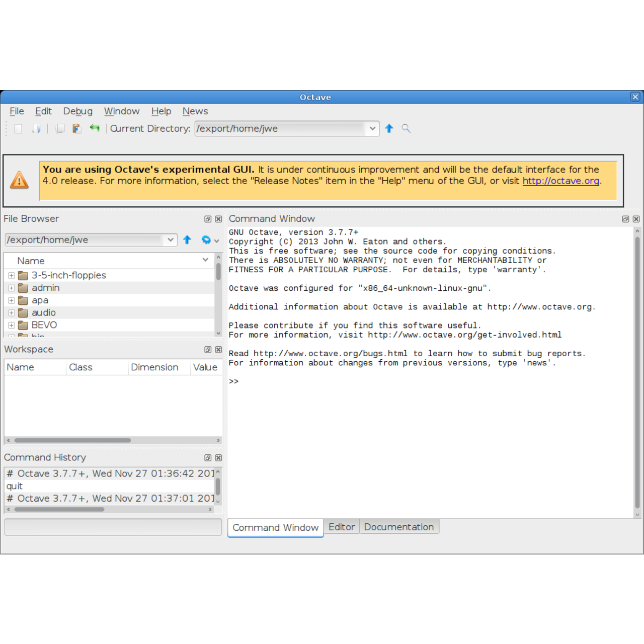Expand the admin folder tree node
Image resolution: width=644 pixels, height=644 pixels.
click(x=11, y=288)
